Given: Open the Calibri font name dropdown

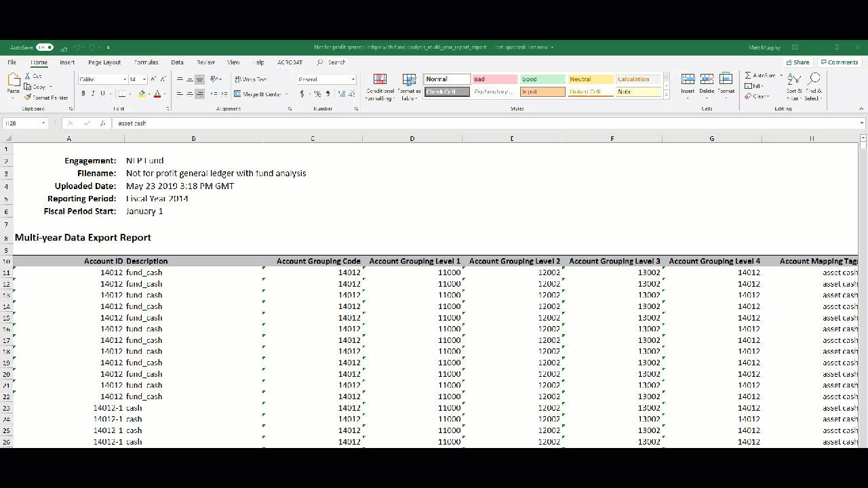Looking at the screenshot, I should coord(125,79).
